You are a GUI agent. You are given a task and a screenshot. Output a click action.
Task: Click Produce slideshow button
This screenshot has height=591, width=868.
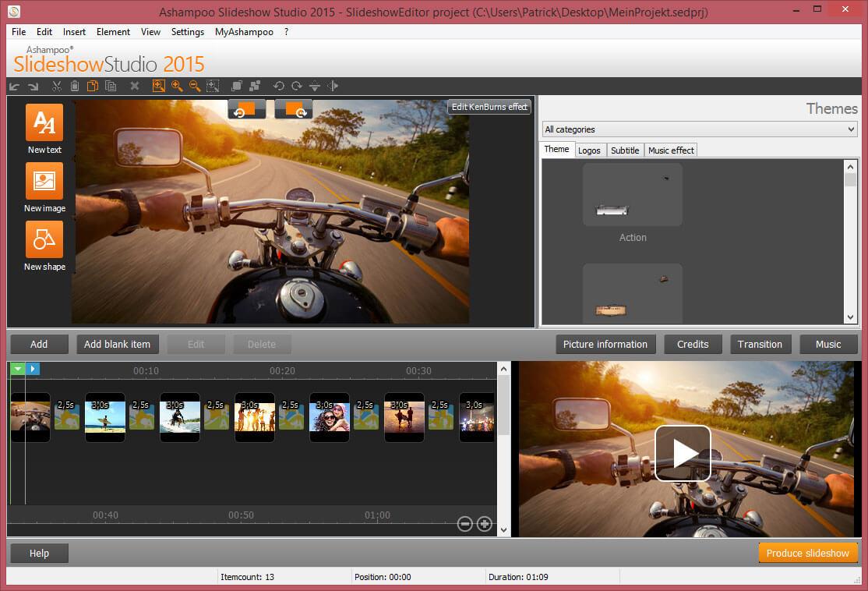808,553
